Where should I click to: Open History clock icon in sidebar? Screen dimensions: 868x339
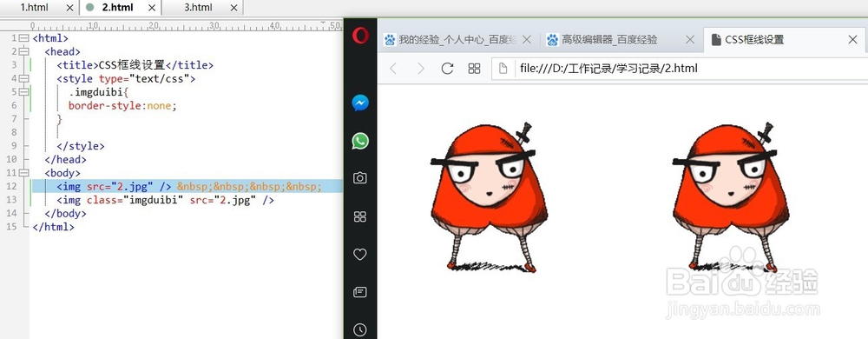click(360, 329)
